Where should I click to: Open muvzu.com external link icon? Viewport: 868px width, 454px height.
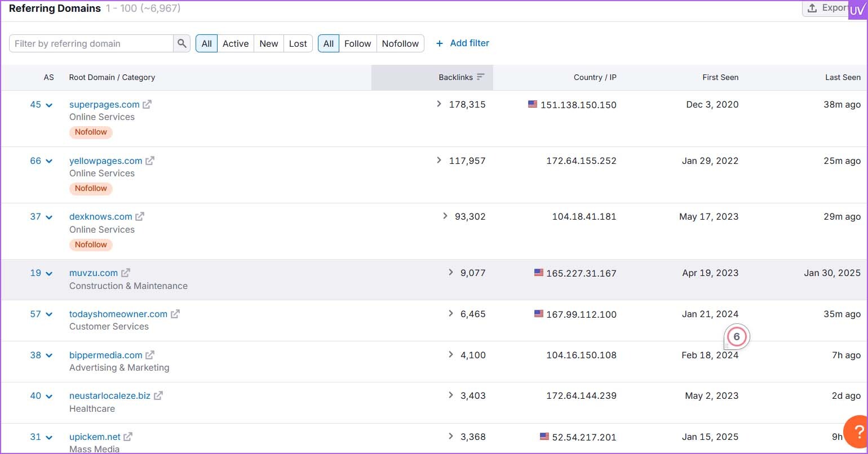click(126, 273)
